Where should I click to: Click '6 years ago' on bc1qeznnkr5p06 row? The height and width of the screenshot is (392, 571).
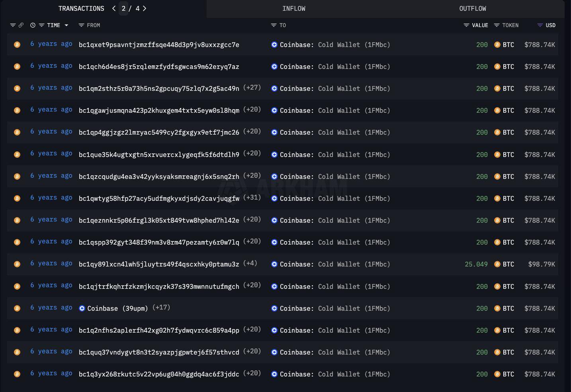coord(51,220)
